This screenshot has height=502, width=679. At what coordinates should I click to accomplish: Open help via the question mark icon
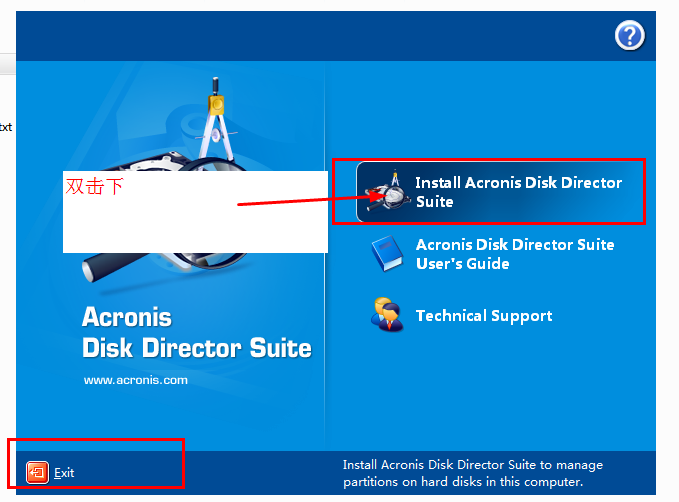(630, 36)
